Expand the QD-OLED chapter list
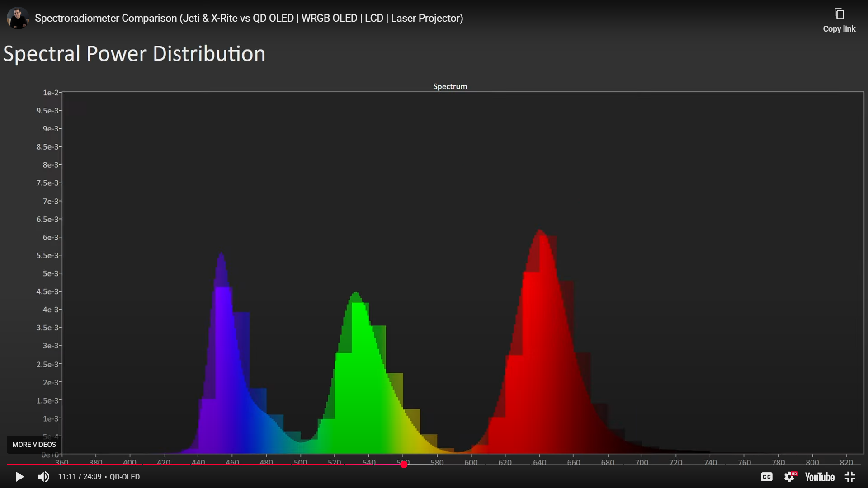The image size is (868, 488). click(125, 477)
